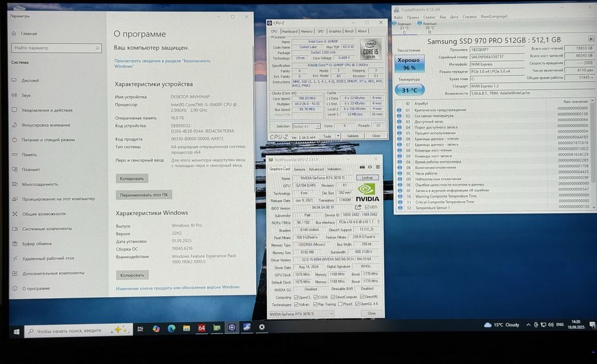Switch to the Advanced tab in GPU-Z
597x364 pixels.
316,169
